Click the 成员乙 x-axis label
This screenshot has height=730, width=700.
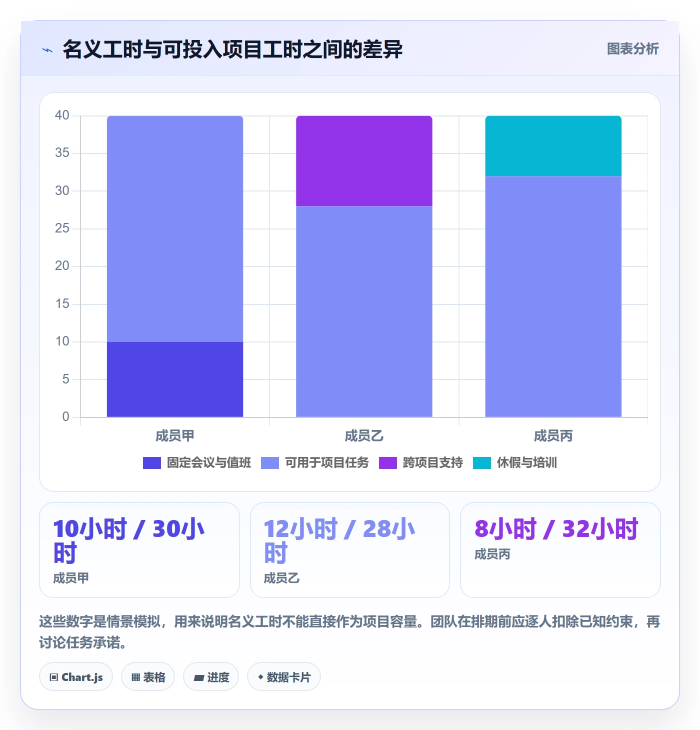[364, 436]
